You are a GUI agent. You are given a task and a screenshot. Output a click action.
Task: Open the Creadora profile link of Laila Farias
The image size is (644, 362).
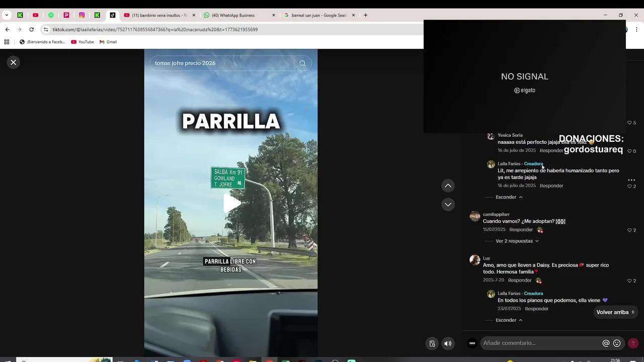pyautogui.click(x=533, y=163)
